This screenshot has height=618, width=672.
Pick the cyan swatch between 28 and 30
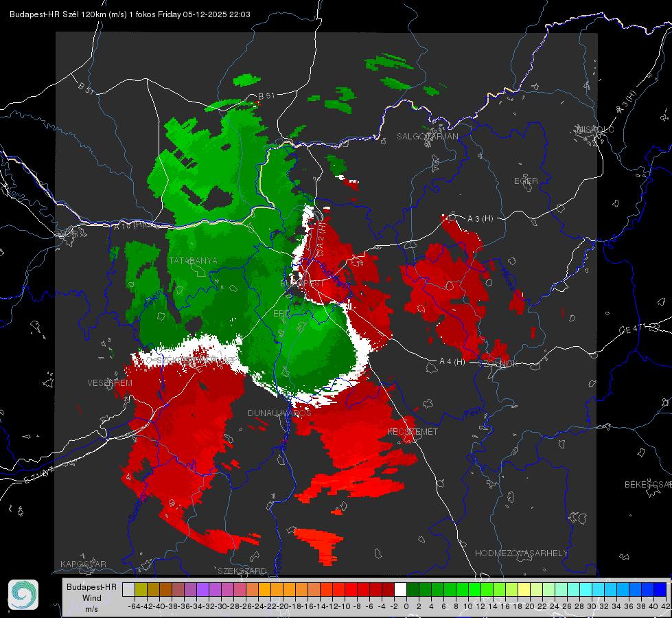(586, 589)
